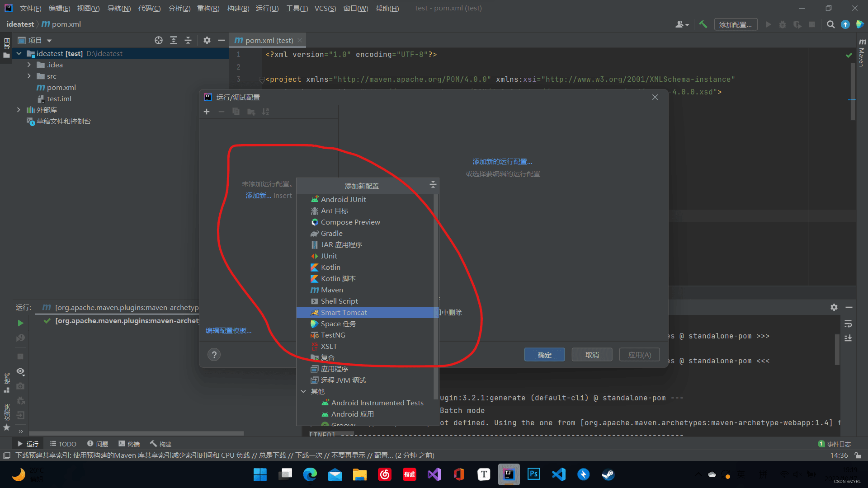Viewport: 868px width, 488px height.
Task: Toggle the eye icon in run panel
Action: click(x=20, y=371)
